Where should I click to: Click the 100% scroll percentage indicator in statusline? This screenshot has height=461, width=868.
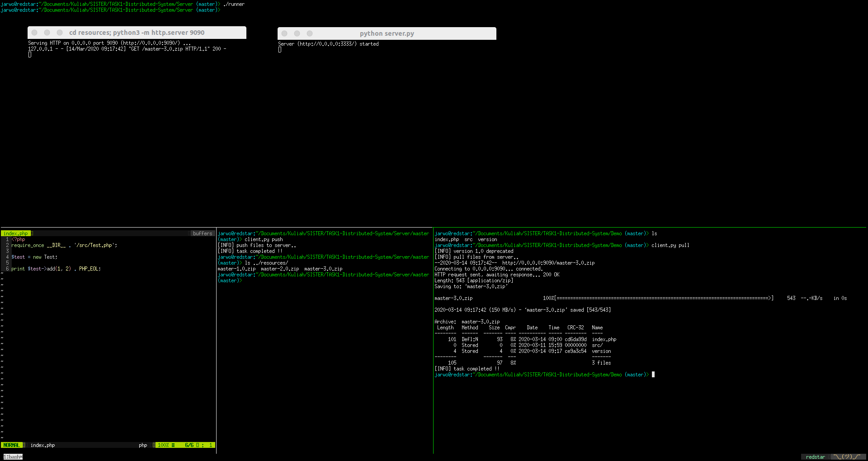(x=163, y=445)
